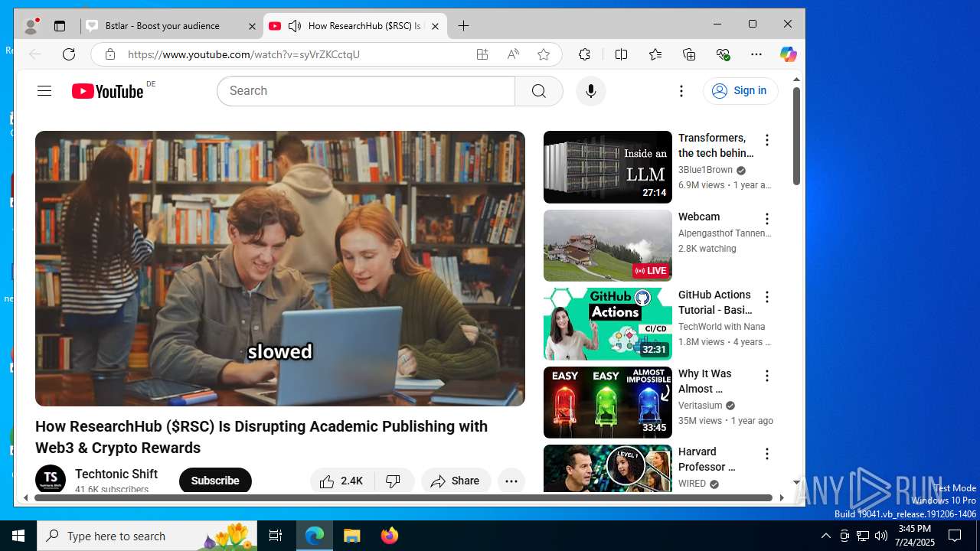Screen dimensions: 980x551
Task: Add page to favorites star
Action: click(x=544, y=54)
